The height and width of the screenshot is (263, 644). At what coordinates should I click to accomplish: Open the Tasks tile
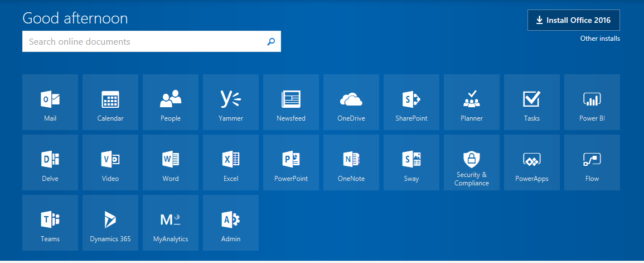532,102
